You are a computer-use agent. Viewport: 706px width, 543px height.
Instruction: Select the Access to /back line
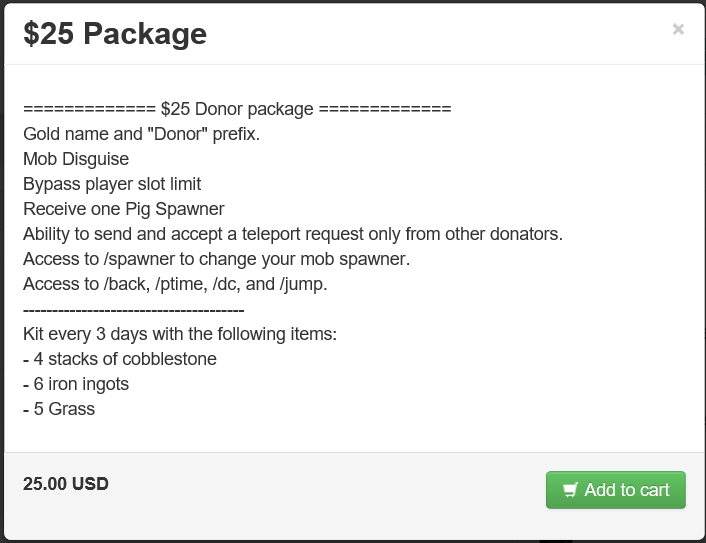(175, 284)
